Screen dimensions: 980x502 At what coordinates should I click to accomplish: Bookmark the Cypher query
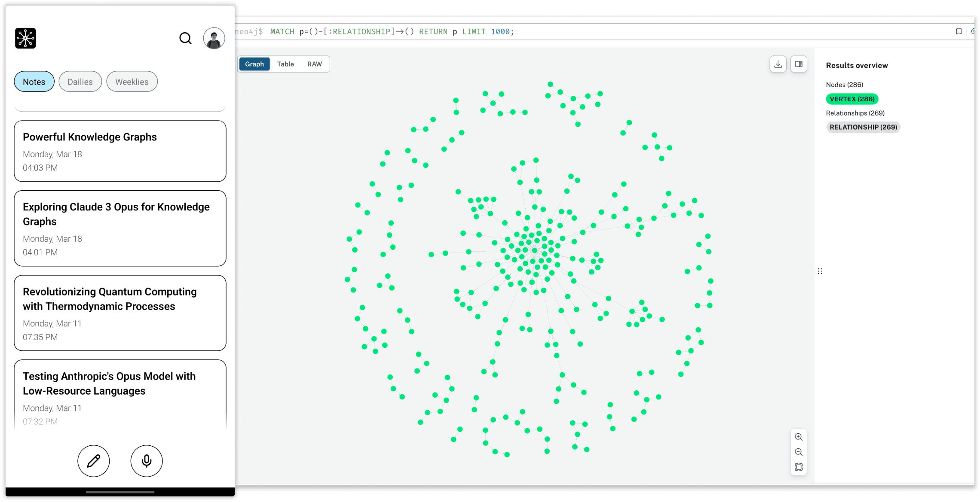tap(959, 31)
